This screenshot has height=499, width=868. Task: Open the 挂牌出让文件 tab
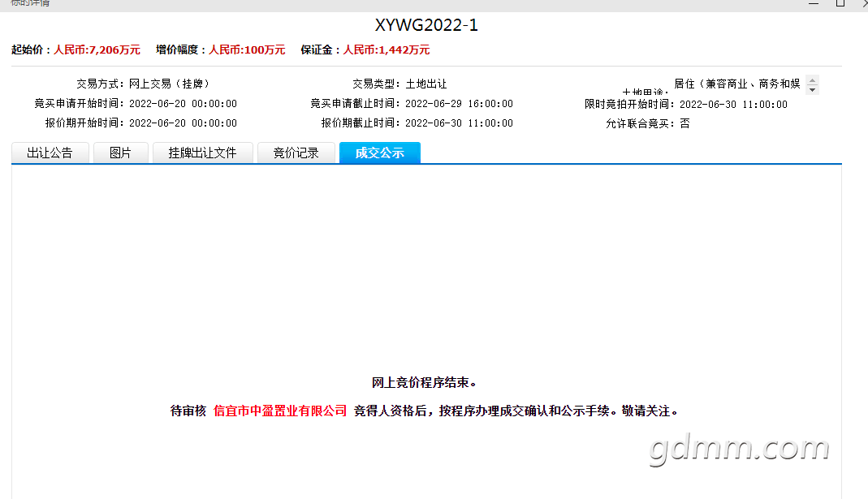[203, 153]
